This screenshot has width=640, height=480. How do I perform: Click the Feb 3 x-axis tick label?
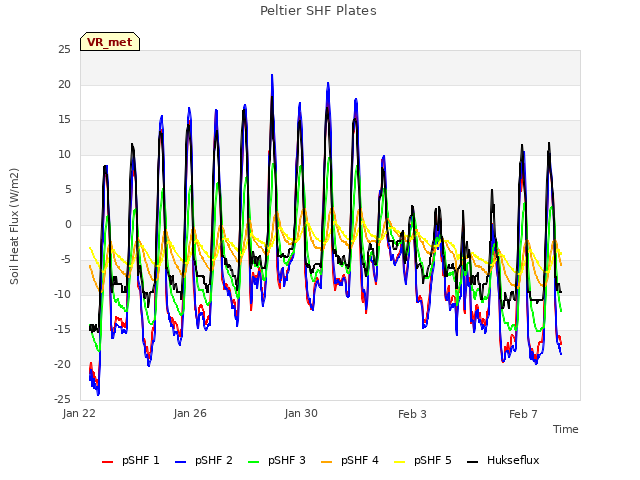[x=412, y=414]
